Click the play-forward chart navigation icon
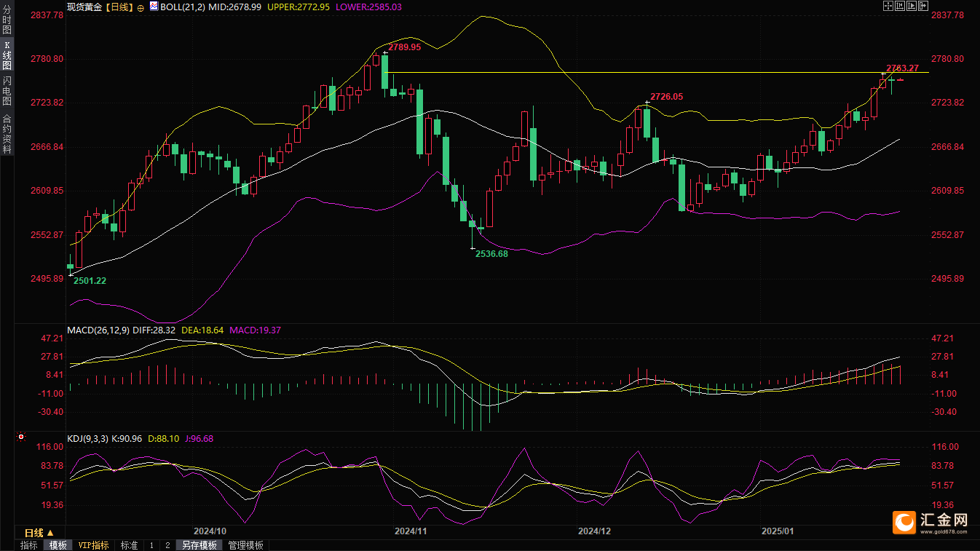 [912, 6]
